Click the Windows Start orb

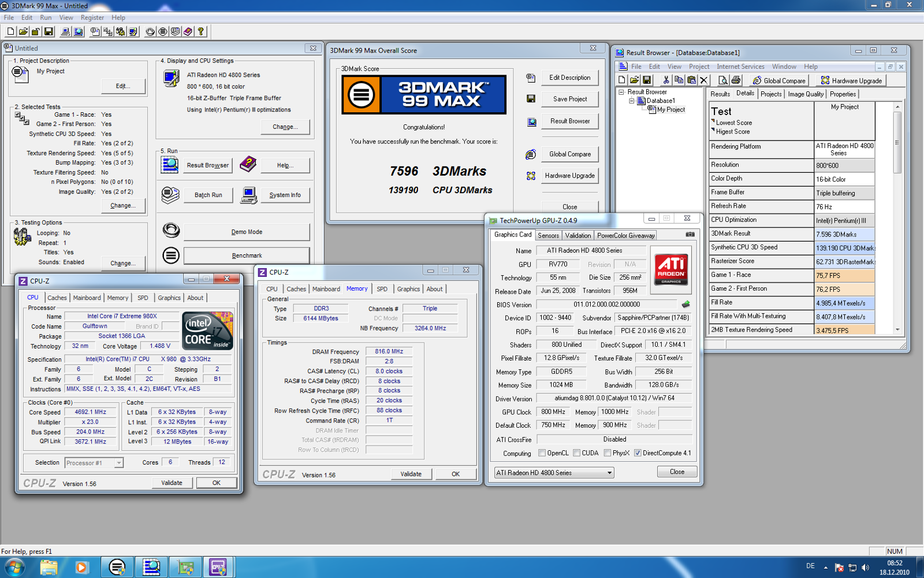(x=14, y=567)
